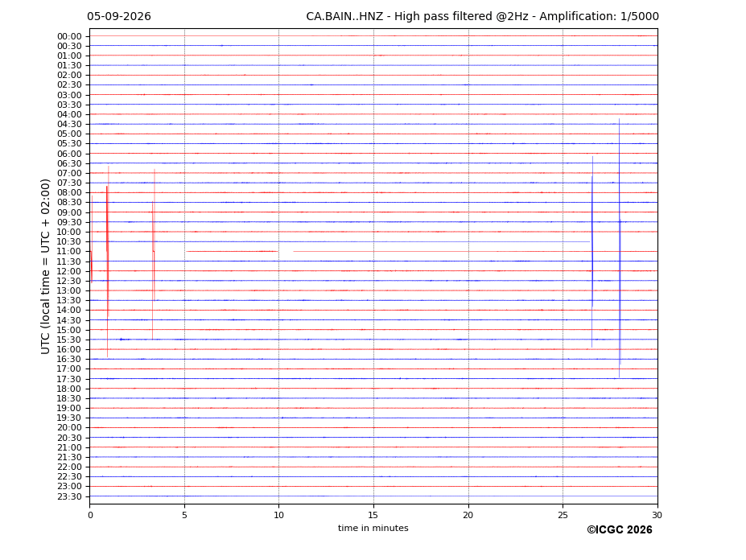This screenshot has width=746, height=560.
Task: Click the x-axis tick labeled 30
Action: 657,515
